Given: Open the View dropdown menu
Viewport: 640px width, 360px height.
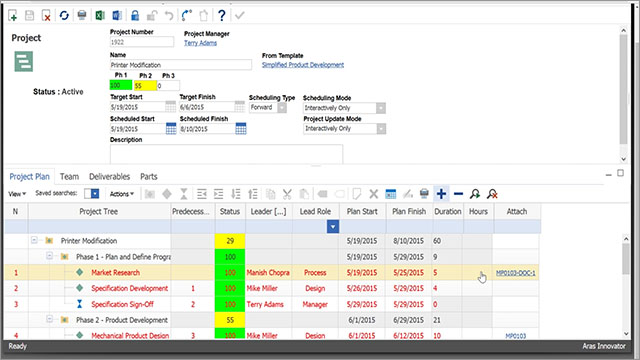Looking at the screenshot, I should point(17,194).
